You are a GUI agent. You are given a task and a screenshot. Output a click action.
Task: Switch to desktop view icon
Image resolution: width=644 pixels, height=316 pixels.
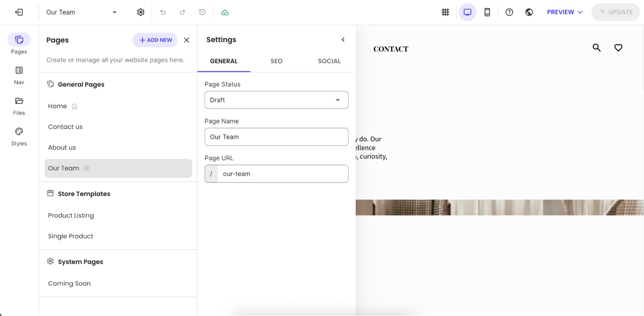click(467, 12)
